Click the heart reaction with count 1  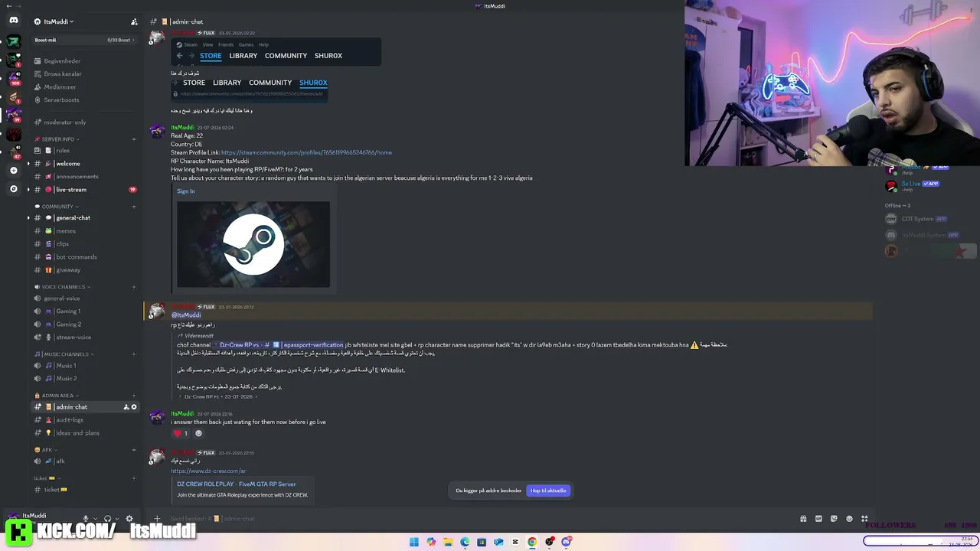pyautogui.click(x=181, y=433)
